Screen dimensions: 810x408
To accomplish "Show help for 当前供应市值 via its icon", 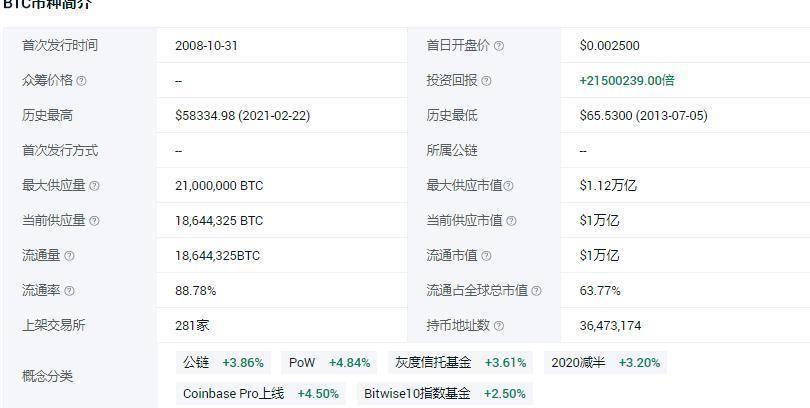I will [x=512, y=221].
